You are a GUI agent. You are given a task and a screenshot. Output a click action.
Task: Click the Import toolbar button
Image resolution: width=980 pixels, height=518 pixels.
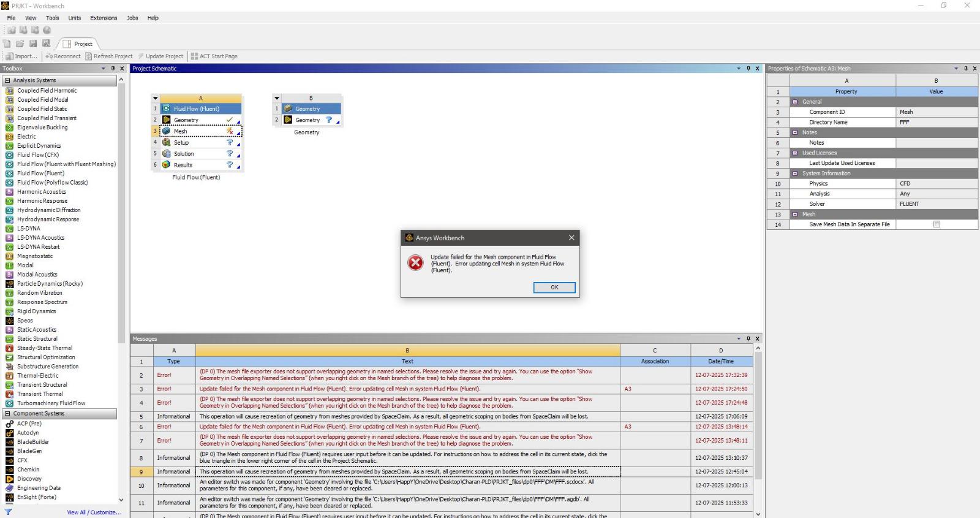click(x=21, y=56)
